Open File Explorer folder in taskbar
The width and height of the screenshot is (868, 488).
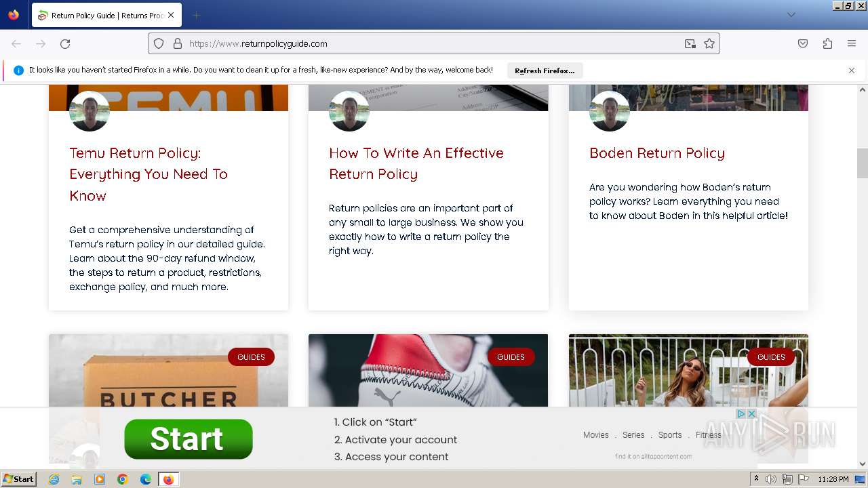pos(77,479)
